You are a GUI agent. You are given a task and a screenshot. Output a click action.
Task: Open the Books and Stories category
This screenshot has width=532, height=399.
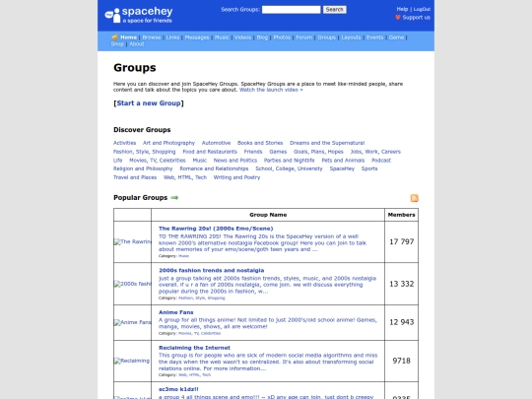(260, 143)
